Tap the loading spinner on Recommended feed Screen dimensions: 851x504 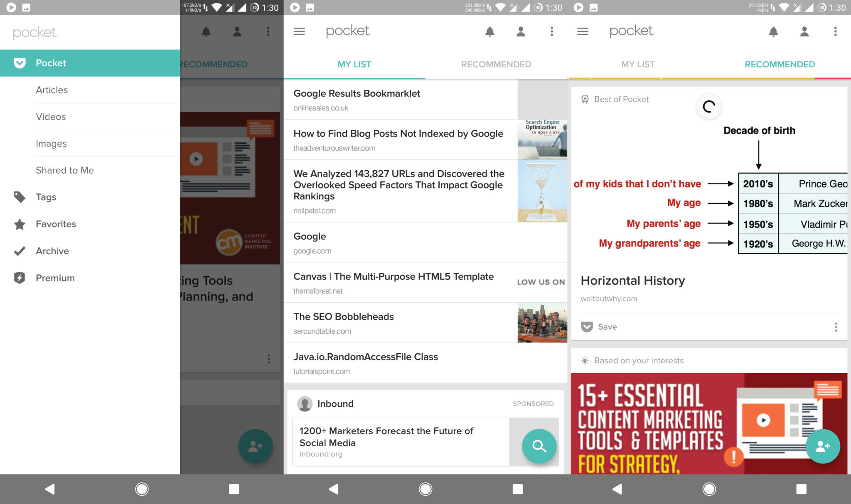tap(709, 106)
